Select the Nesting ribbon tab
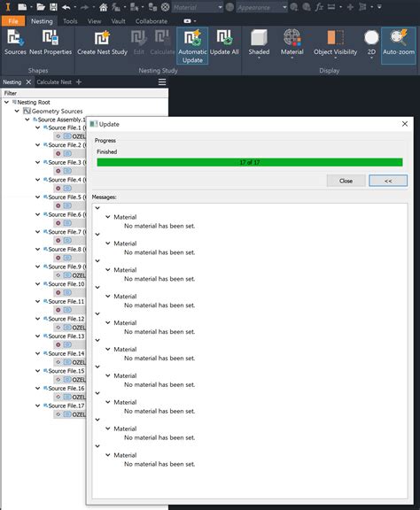The height and width of the screenshot is (510, 420). (x=42, y=21)
